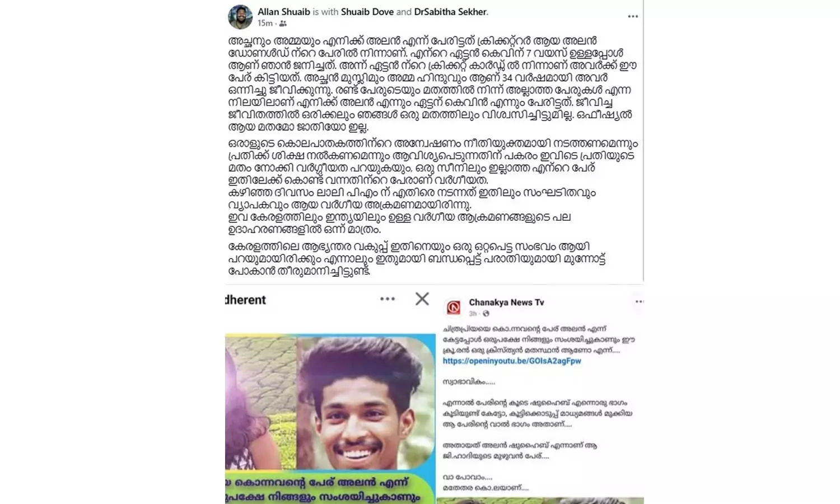Open the Chanakya News Tv page name
Viewport: 840px width, 504px height.
(506, 302)
